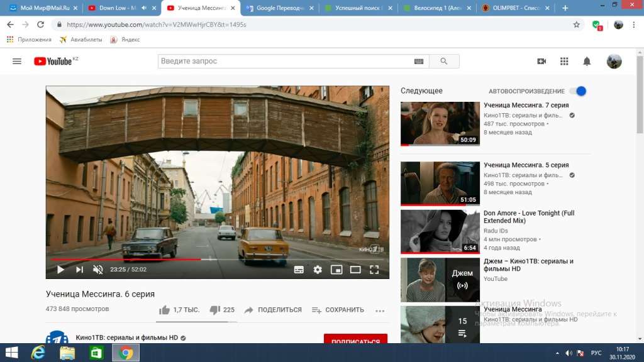Open YouTube apps grid
This screenshot has height=362, width=644.
564,61
